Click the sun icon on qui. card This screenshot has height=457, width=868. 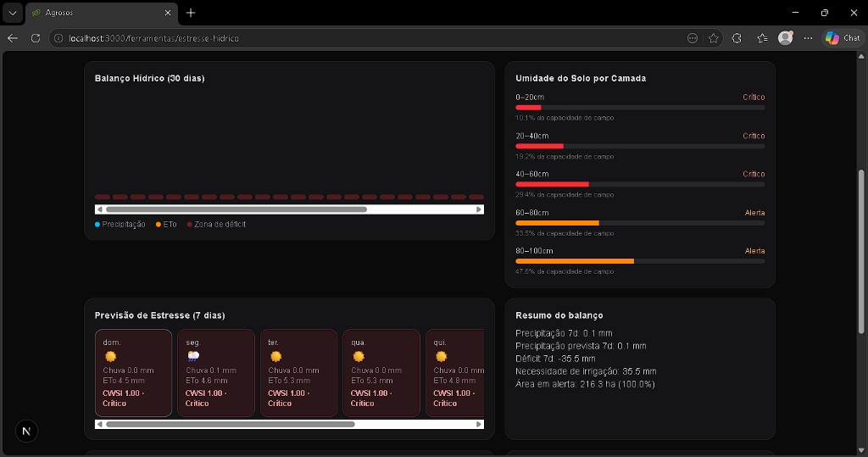point(441,356)
